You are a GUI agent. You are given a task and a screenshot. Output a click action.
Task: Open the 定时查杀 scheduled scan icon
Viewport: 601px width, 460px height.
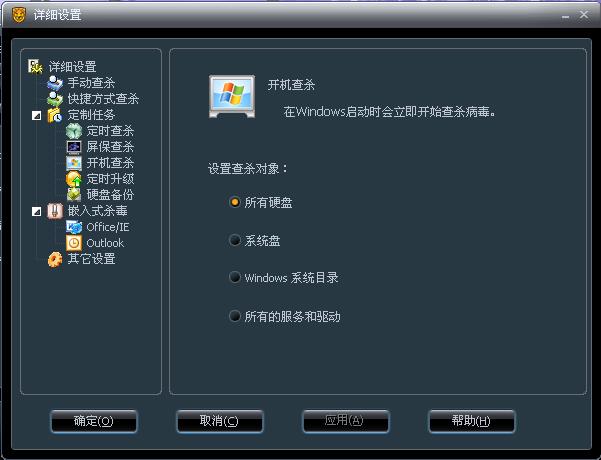[74, 131]
